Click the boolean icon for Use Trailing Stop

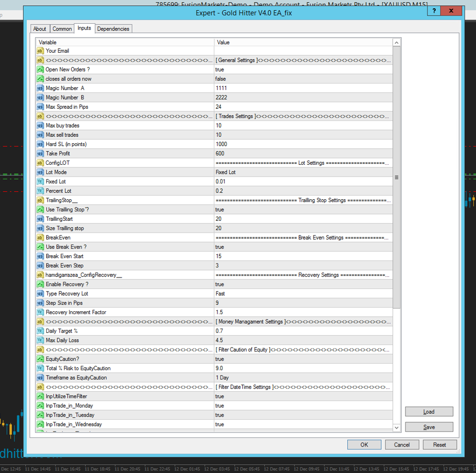[x=40, y=210]
